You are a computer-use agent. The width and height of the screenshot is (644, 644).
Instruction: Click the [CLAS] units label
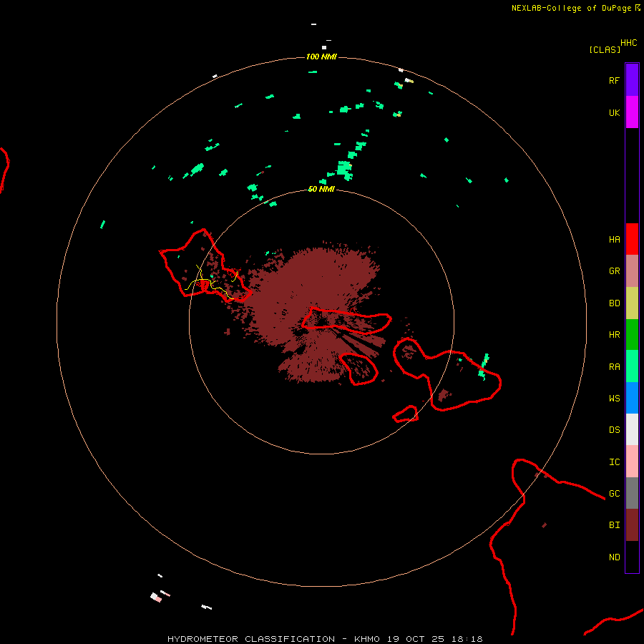pyautogui.click(x=605, y=49)
